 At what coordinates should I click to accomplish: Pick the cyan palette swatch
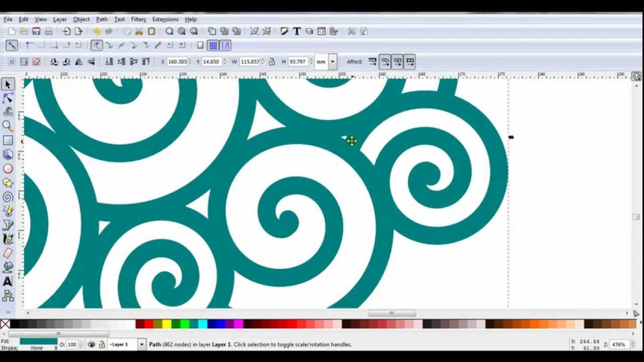(203, 324)
